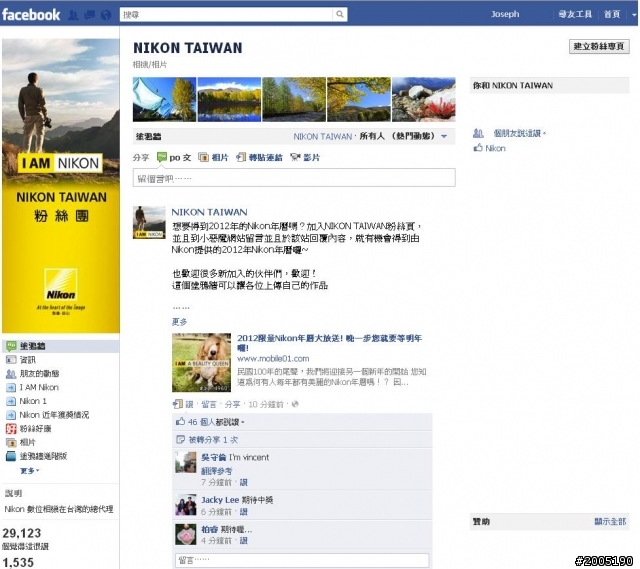Click the Nikon 近年獲獎情況 tab icon
The image size is (640, 569).
(11, 415)
